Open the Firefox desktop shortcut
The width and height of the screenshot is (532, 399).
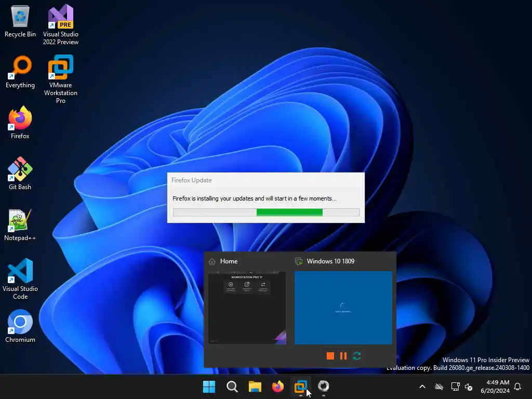(20, 123)
